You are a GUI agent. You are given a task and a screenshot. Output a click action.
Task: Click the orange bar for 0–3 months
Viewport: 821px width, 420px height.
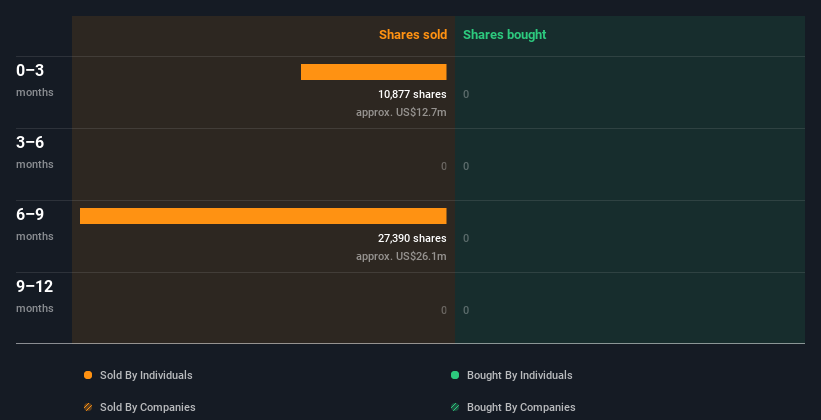tap(374, 72)
